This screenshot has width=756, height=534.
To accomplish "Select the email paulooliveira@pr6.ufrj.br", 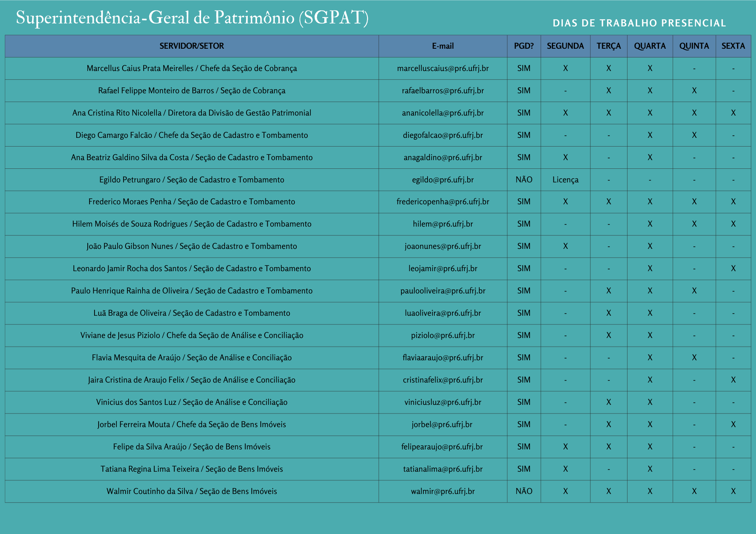I will [x=443, y=291].
